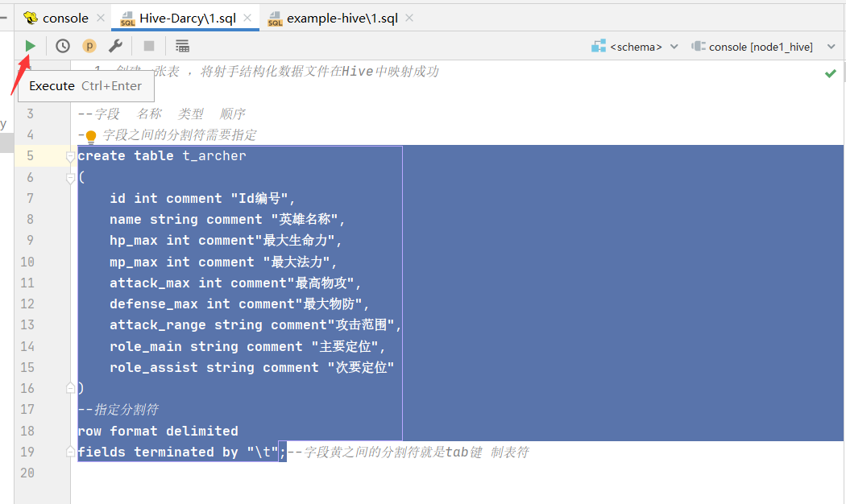Click line number 20 in the gutter
The width and height of the screenshot is (846, 504).
(x=27, y=473)
